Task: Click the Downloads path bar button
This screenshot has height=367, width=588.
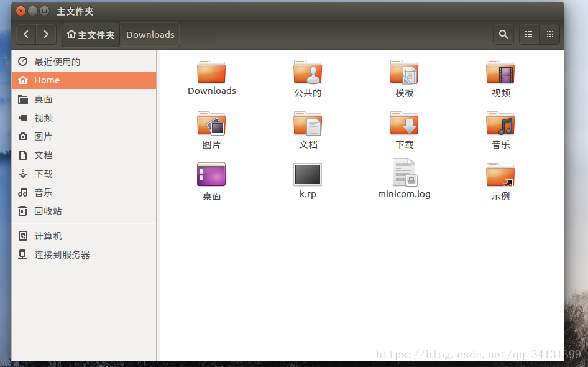Action: [x=150, y=35]
